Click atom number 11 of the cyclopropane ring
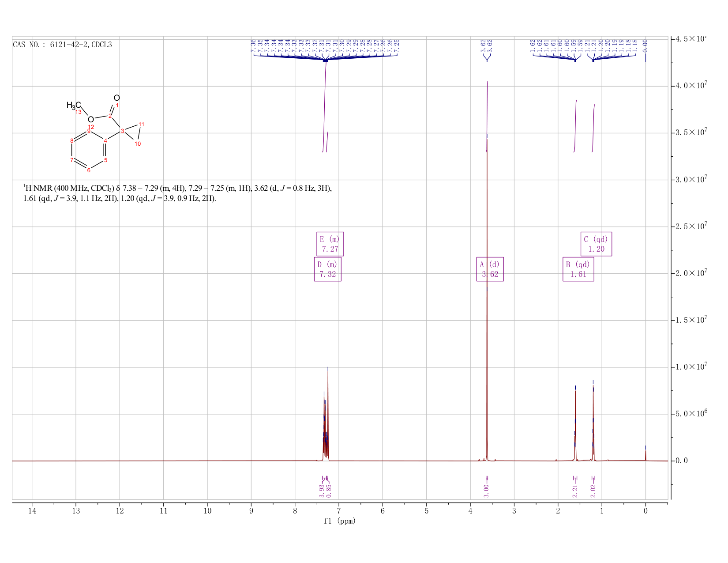Screen dimensions: 728x563 (x=142, y=124)
